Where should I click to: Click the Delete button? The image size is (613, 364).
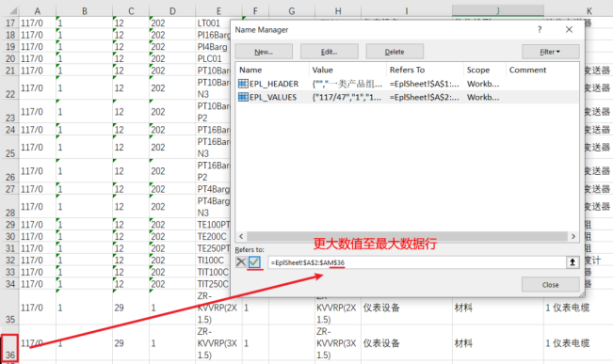click(395, 52)
